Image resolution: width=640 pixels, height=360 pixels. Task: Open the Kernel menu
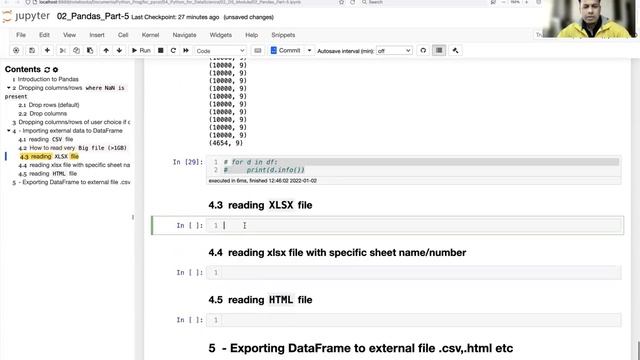click(x=150, y=35)
